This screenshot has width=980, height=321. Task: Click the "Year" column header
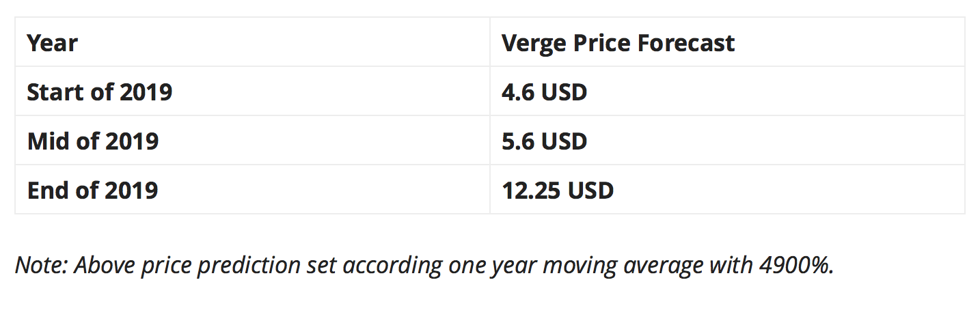point(53,43)
